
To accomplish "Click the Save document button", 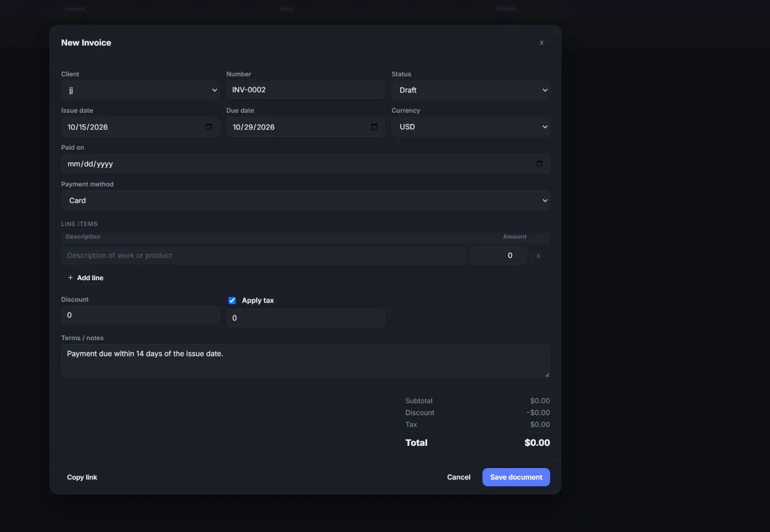I will coord(516,477).
